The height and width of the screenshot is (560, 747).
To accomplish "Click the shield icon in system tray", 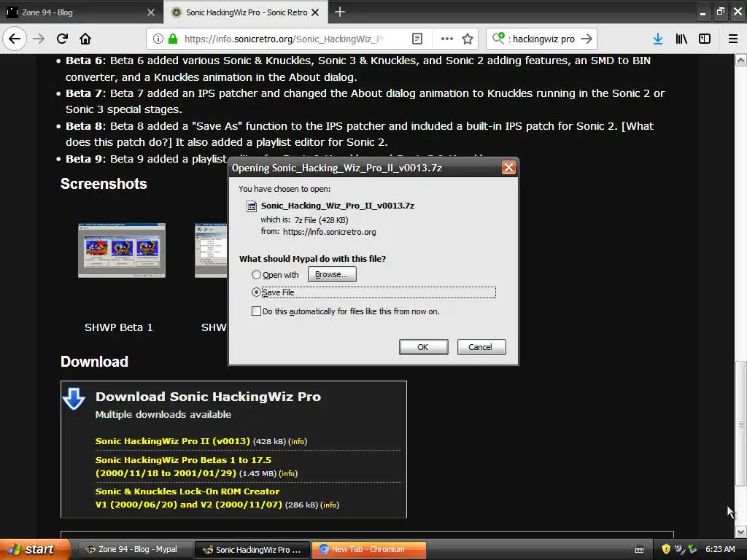I will pyautogui.click(x=666, y=549).
